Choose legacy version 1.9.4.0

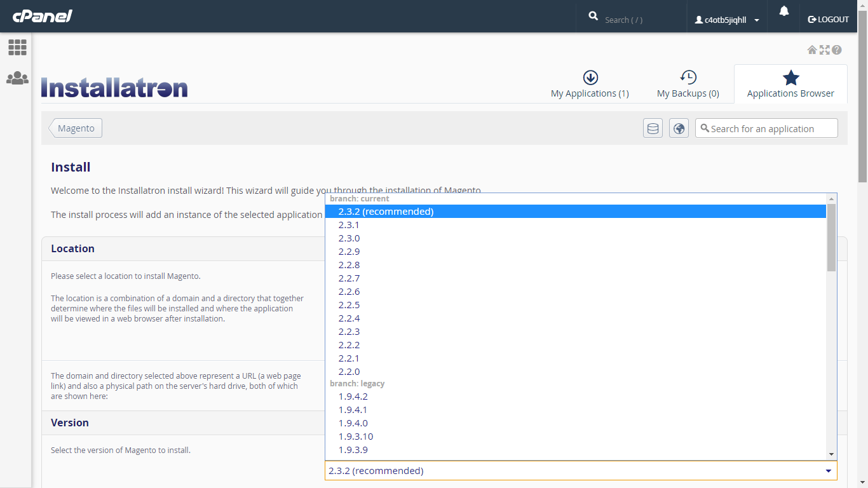[576, 423]
